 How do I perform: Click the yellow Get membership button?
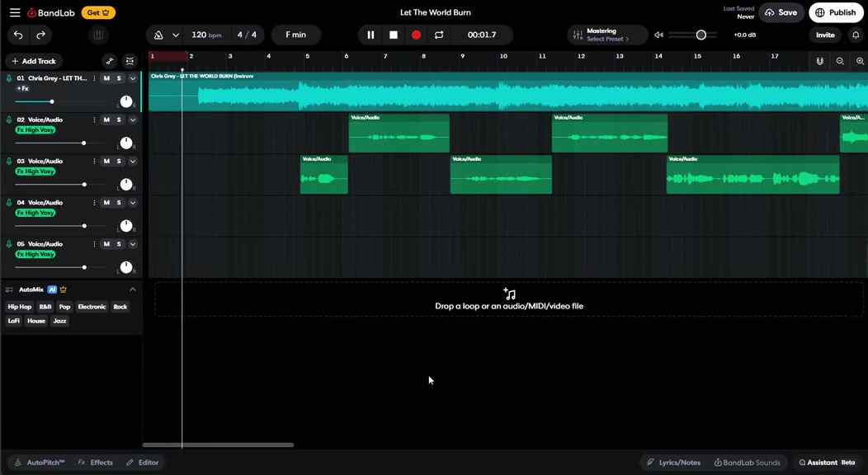pos(98,12)
